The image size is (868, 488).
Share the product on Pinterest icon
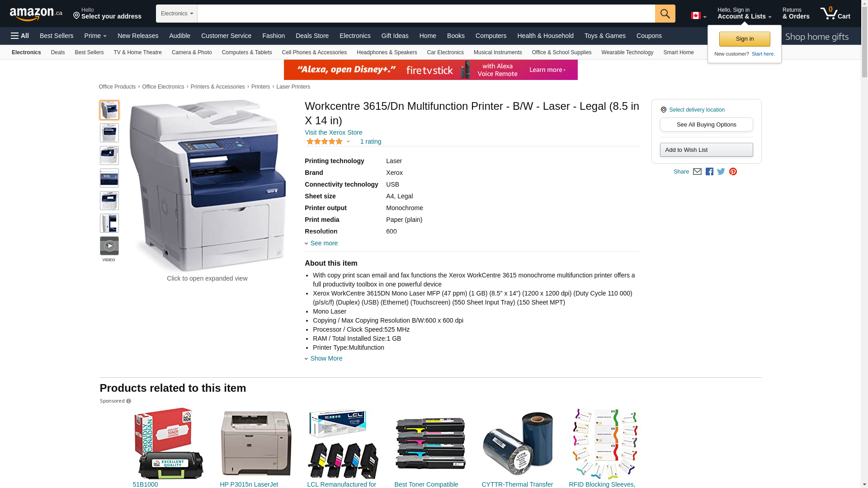click(x=733, y=172)
